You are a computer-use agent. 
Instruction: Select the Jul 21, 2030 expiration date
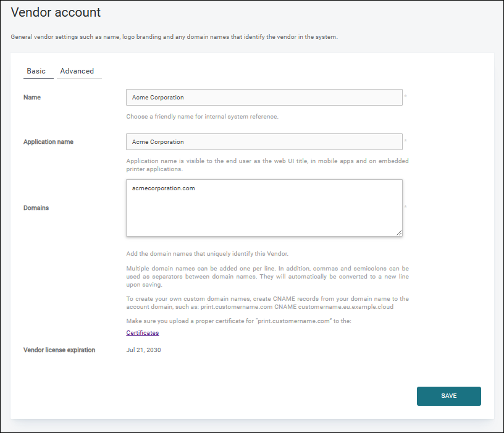coord(143,350)
